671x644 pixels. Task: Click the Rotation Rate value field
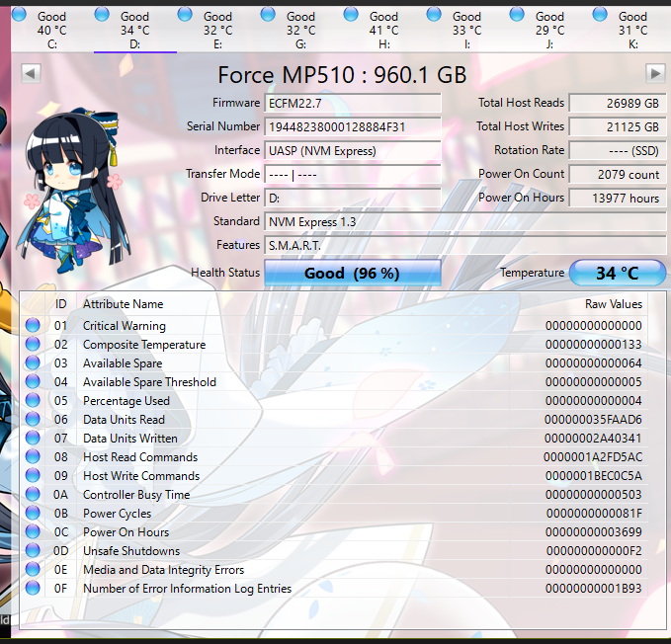pos(618,150)
